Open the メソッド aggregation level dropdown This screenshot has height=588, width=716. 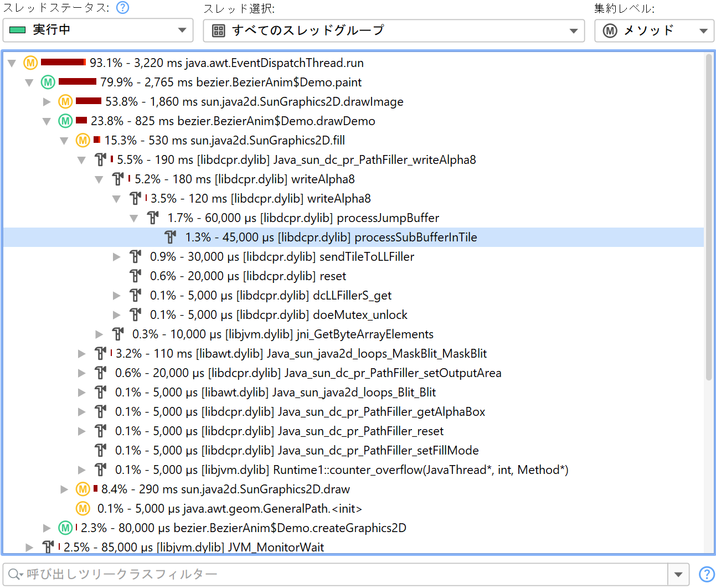654,30
